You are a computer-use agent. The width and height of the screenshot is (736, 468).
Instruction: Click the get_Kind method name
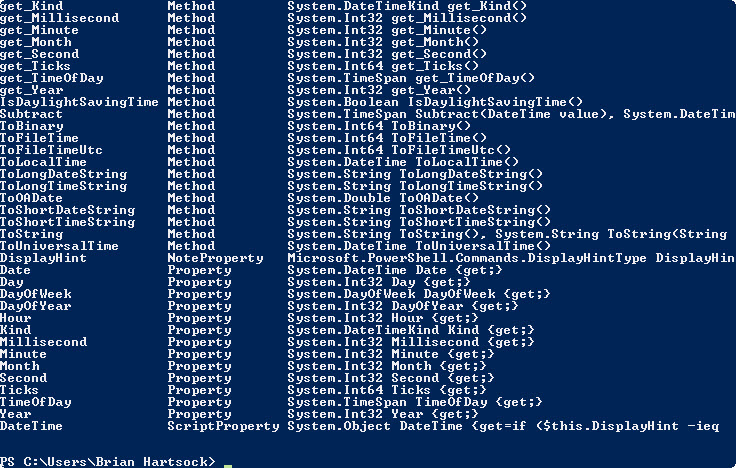pos(31,6)
